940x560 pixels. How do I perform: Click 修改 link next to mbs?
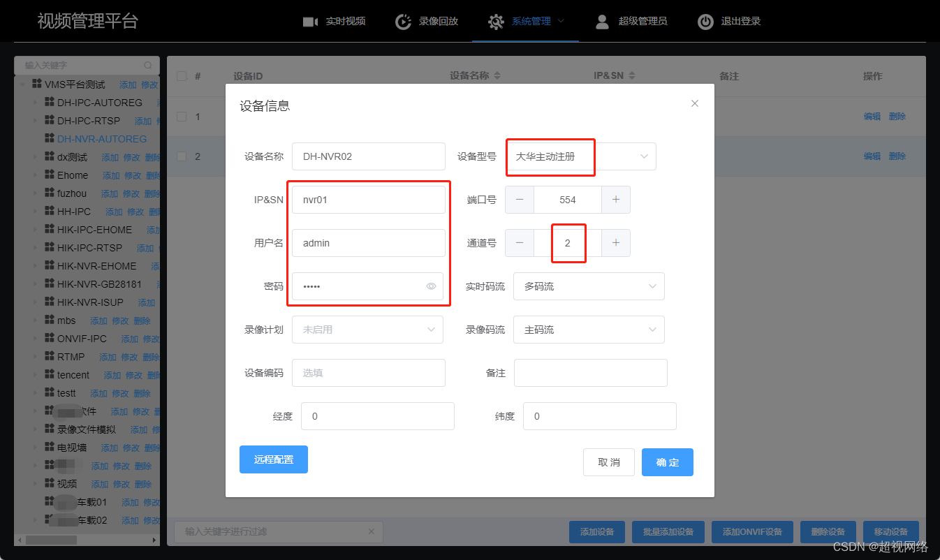coord(120,320)
